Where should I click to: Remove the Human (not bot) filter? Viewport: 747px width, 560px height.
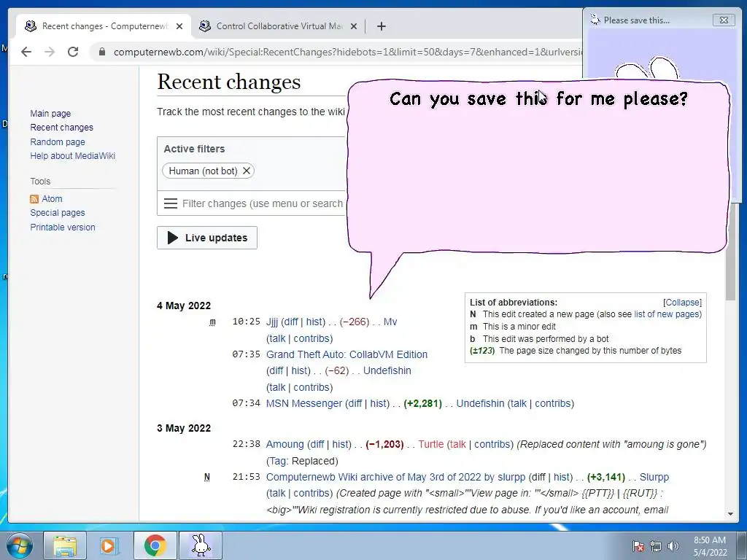(247, 171)
